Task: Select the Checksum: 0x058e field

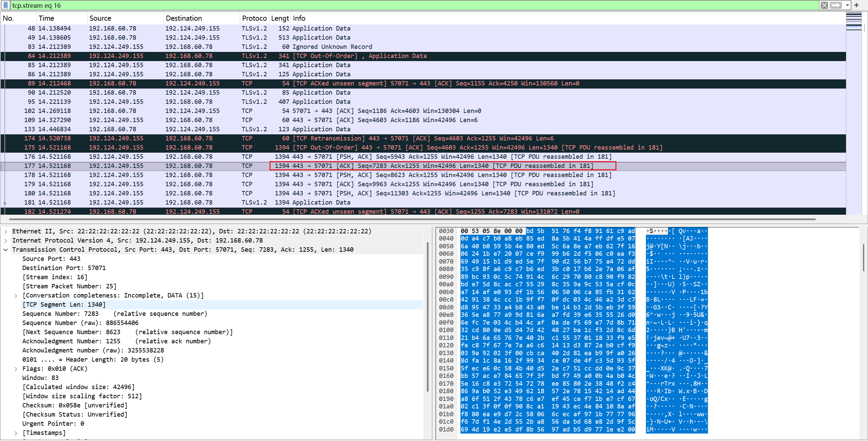Action: click(75, 405)
